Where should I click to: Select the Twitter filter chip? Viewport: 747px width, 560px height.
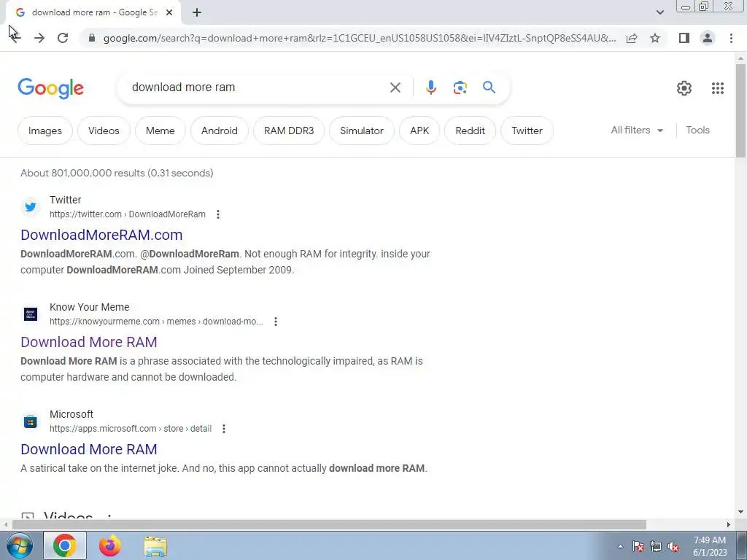click(x=527, y=131)
